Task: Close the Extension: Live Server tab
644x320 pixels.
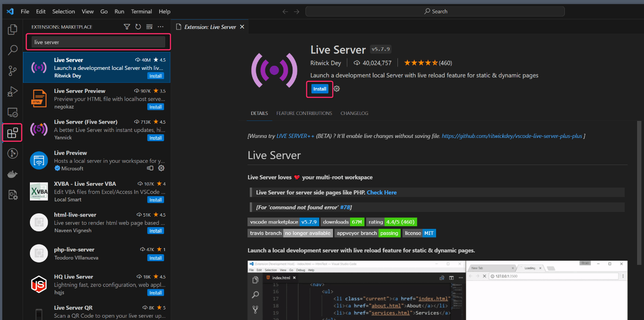Action: [x=242, y=27]
